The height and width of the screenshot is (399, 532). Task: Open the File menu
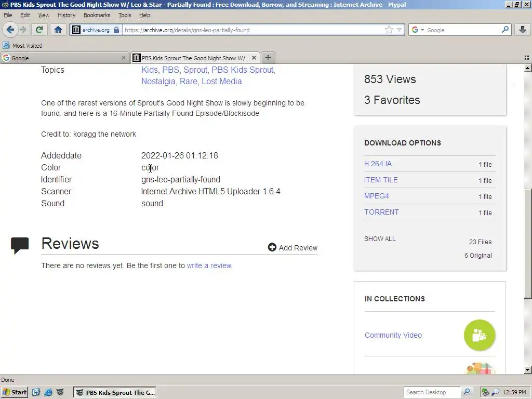(8, 15)
